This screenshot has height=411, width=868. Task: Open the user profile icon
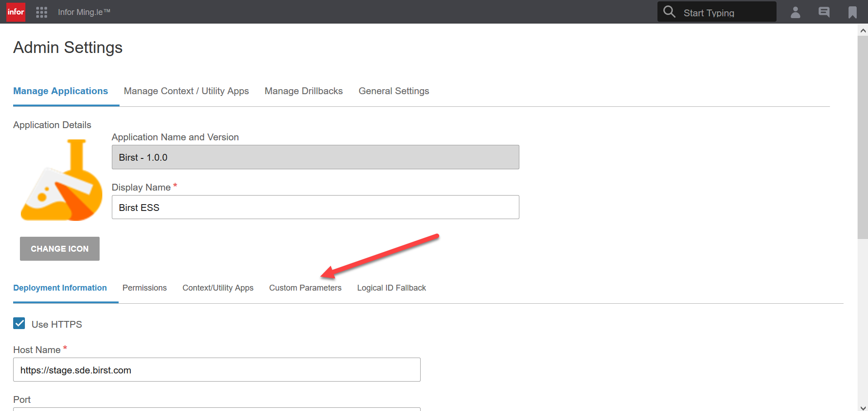(x=796, y=12)
